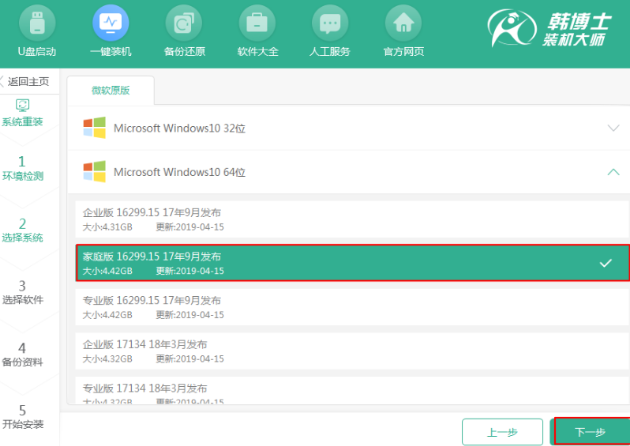Click the Windows logo beside Windows10 32位

click(x=94, y=128)
